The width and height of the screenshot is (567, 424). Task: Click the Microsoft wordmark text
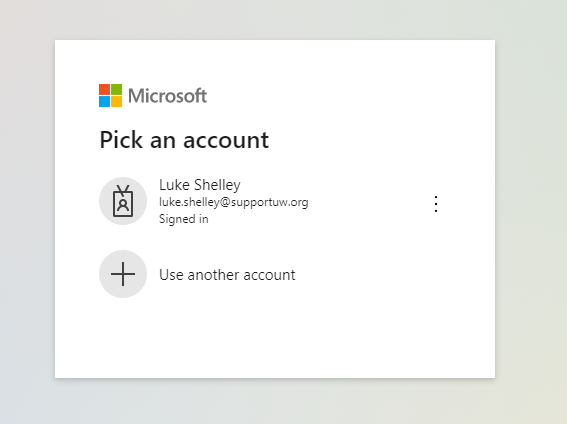click(x=167, y=96)
